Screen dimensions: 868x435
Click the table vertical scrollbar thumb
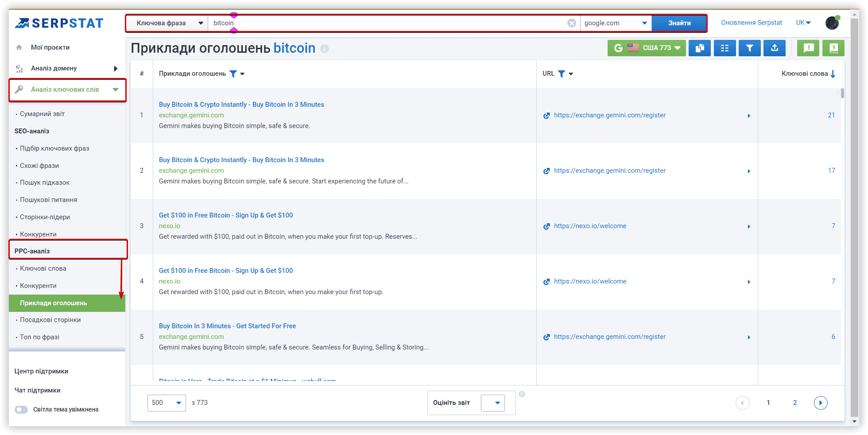[x=842, y=93]
